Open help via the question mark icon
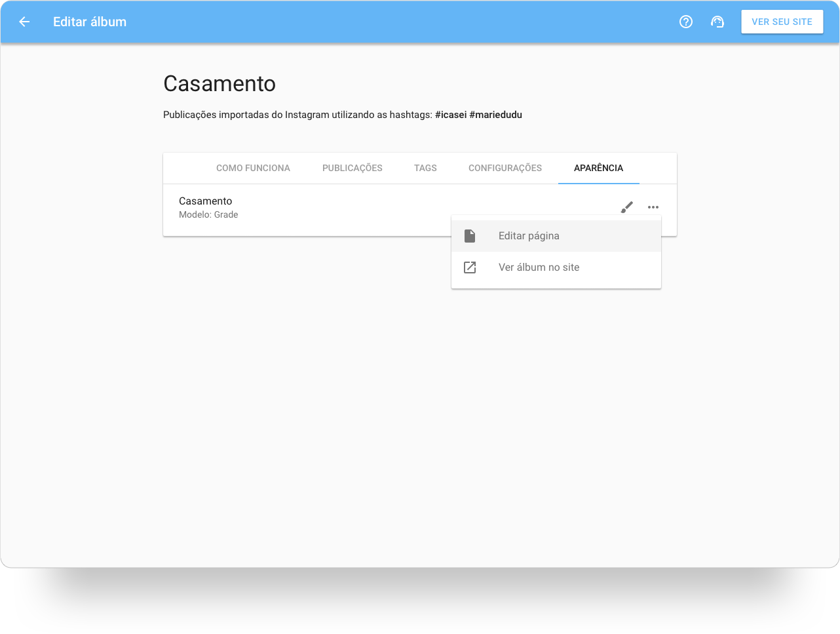The width and height of the screenshot is (840, 634). tap(686, 22)
